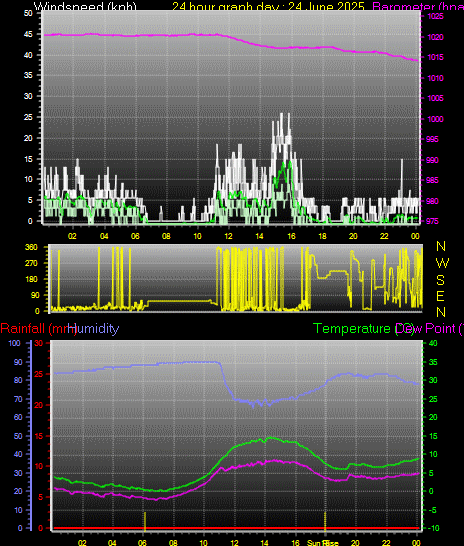Click wind direction axis value 270
The width and height of the screenshot is (464, 546).
(x=31, y=263)
